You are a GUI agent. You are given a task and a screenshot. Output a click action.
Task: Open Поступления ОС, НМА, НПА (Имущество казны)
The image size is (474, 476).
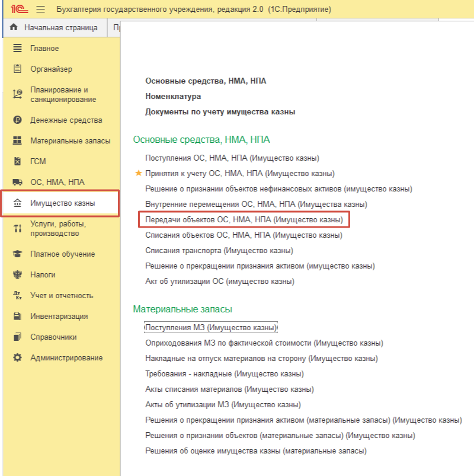[x=232, y=158]
